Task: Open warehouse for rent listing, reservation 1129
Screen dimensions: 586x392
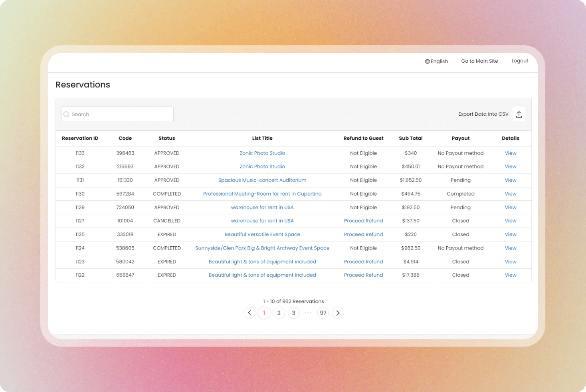Action: point(262,208)
